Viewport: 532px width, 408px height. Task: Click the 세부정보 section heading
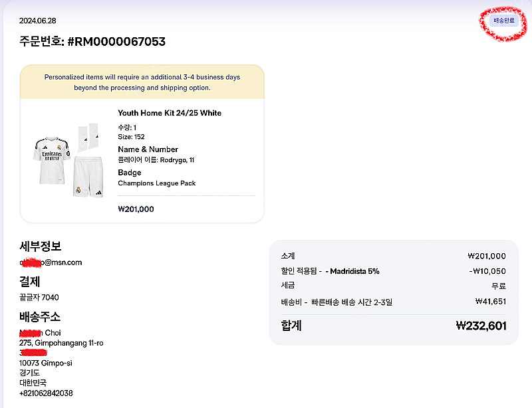click(x=41, y=247)
